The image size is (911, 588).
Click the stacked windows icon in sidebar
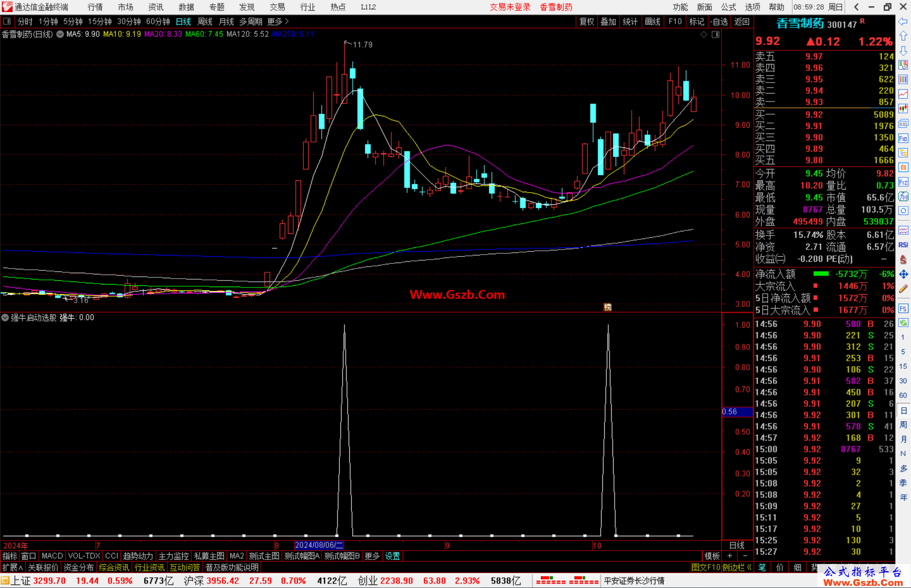[x=903, y=124]
